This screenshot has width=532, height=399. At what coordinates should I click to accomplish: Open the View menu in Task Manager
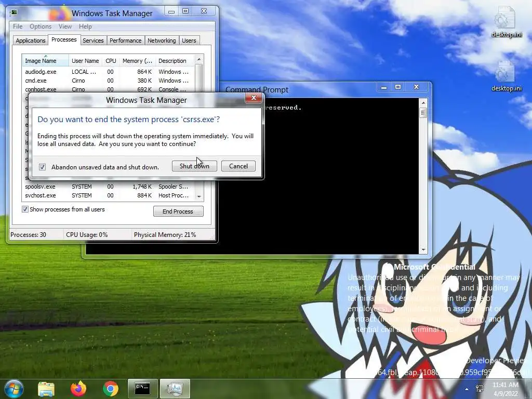pyautogui.click(x=65, y=26)
